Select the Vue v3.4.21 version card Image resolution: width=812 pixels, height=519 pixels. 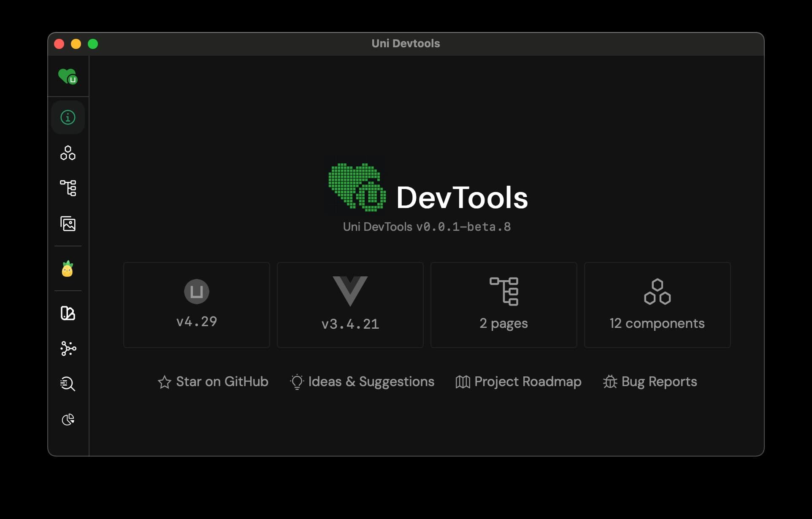tap(349, 305)
